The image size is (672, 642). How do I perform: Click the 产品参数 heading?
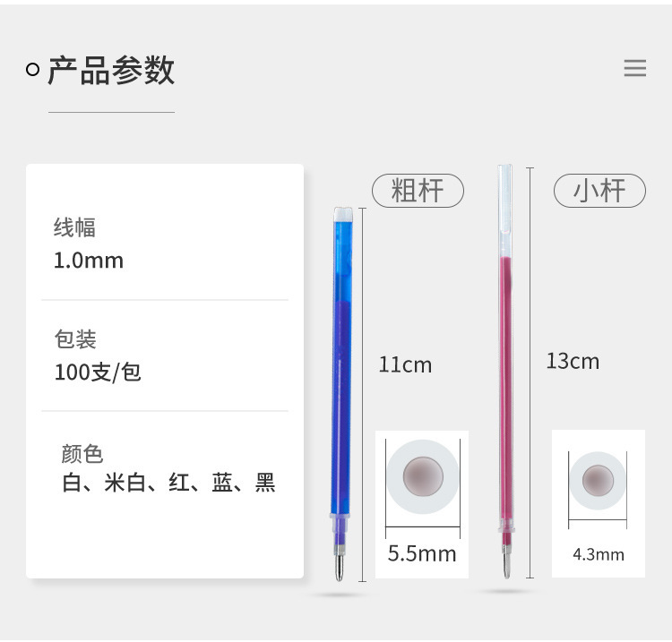[110, 70]
